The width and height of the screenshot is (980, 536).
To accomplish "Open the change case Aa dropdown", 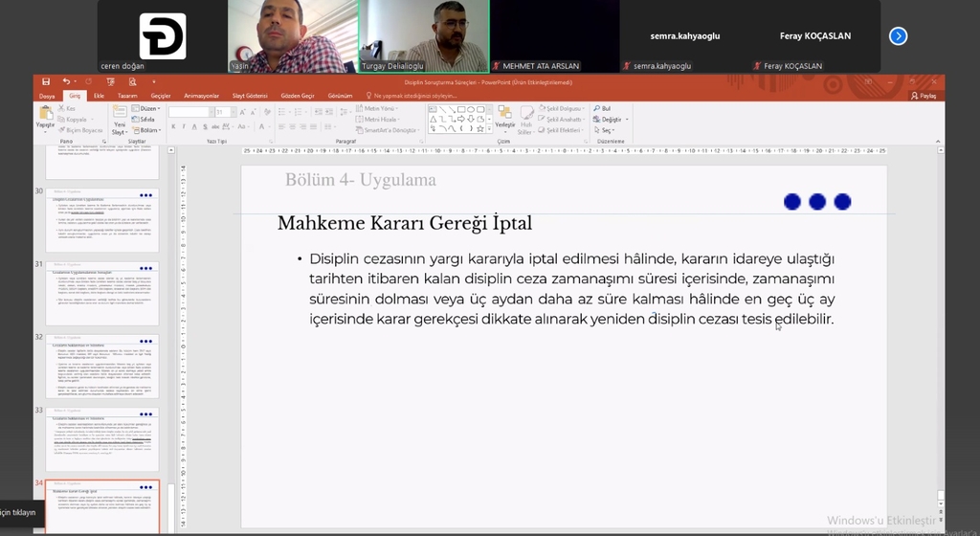I will pyautogui.click(x=243, y=126).
